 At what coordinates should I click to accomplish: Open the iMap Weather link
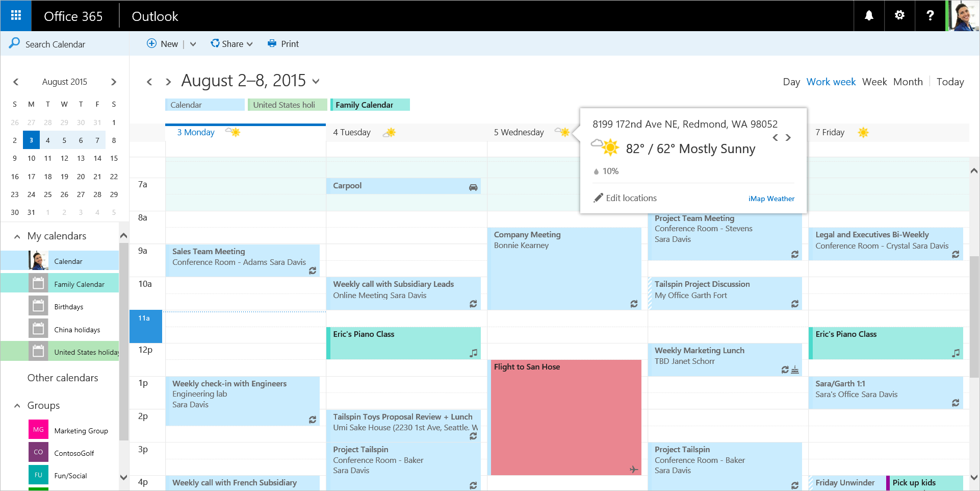(x=771, y=199)
